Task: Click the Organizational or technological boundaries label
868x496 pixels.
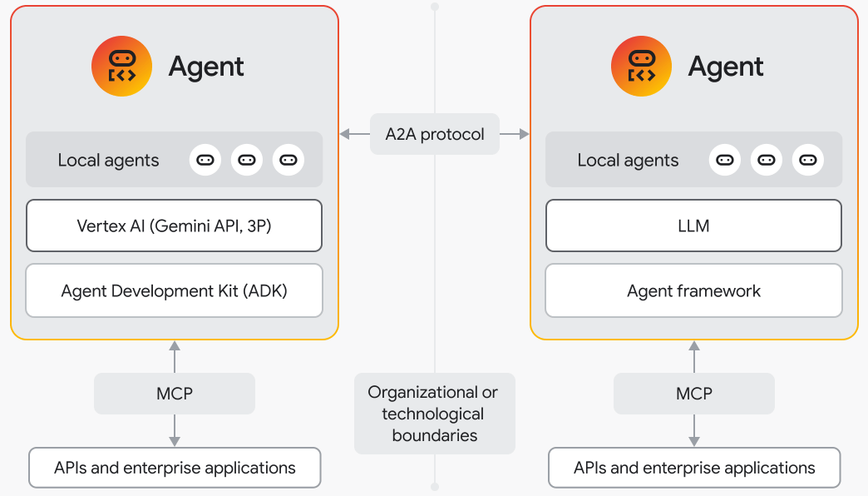Action: pos(434,414)
